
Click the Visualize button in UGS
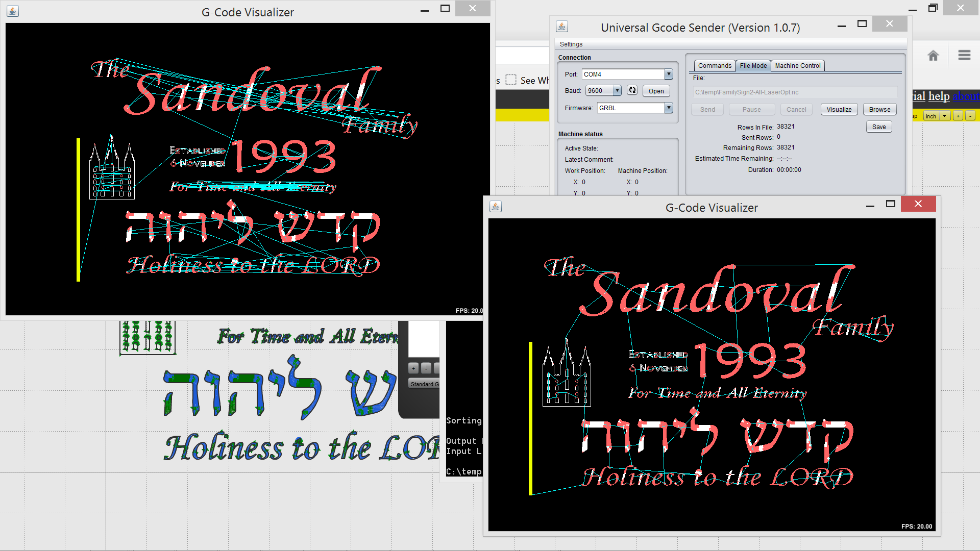coord(838,110)
